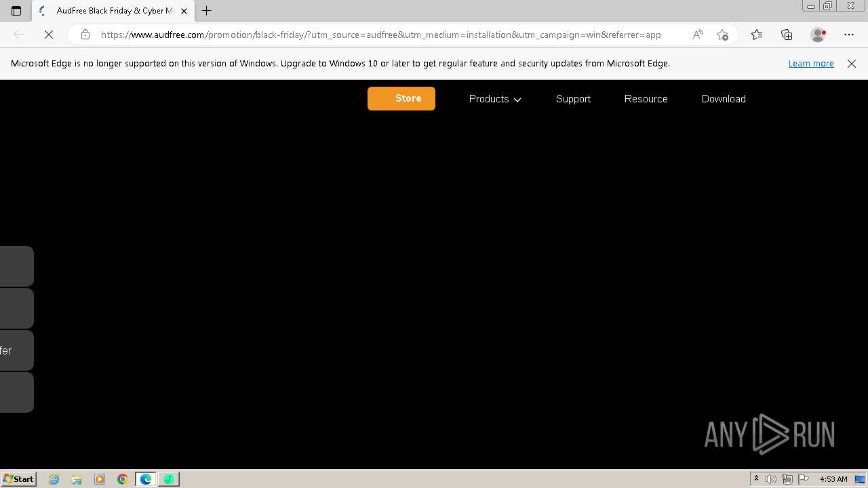Open the Favorites list

coord(757,35)
